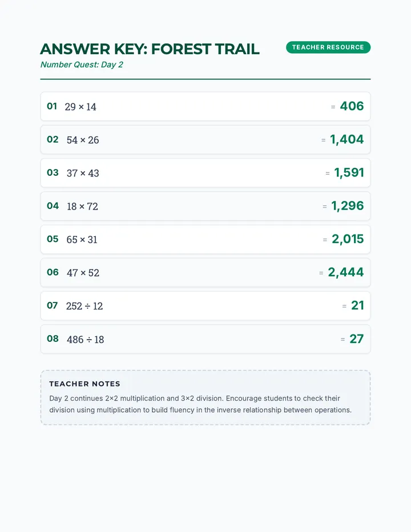
Task: Select the 486 ÷ 18 expression
Action: coord(86,339)
